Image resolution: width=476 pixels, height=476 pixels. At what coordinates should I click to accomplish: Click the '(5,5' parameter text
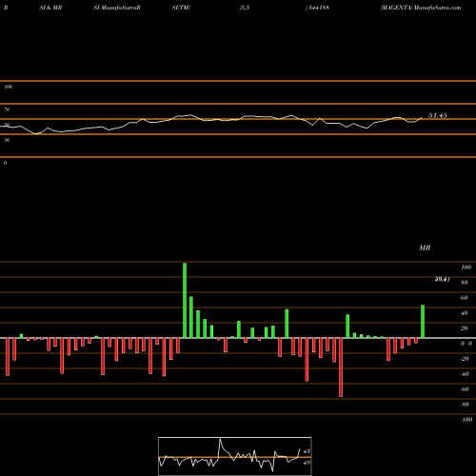(x=245, y=8)
